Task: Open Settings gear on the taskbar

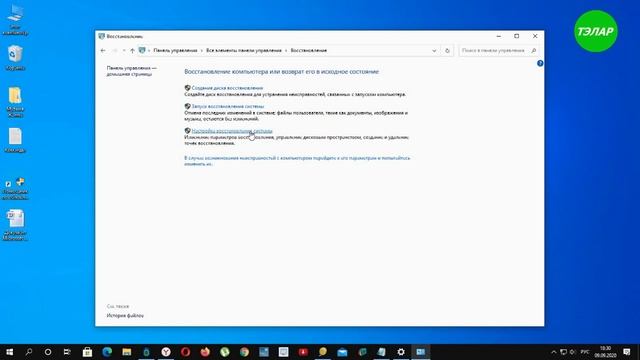Action: pyautogui.click(x=401, y=352)
